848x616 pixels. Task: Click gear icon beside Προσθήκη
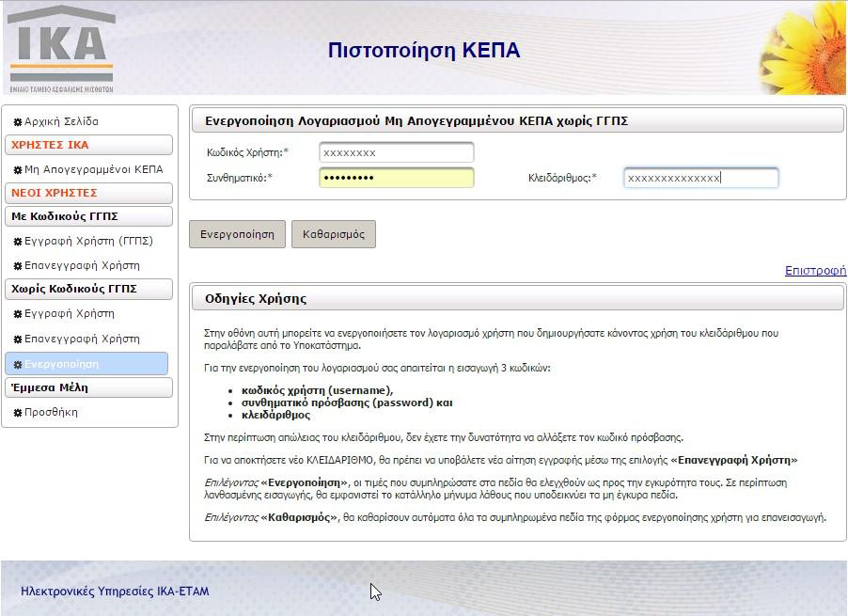(18, 413)
